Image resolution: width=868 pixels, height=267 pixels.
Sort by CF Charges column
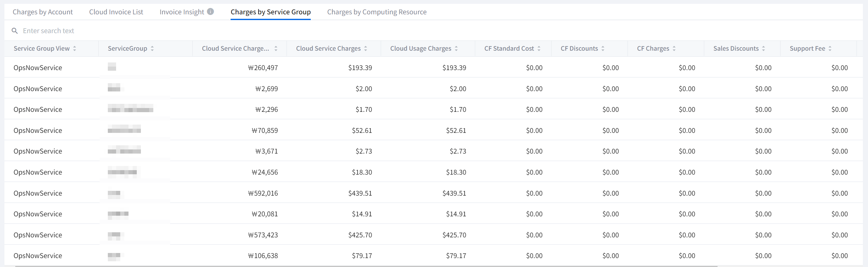point(674,49)
